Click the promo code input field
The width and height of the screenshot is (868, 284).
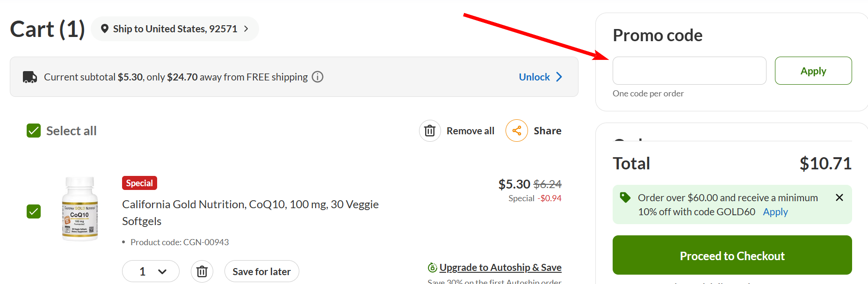coord(689,71)
